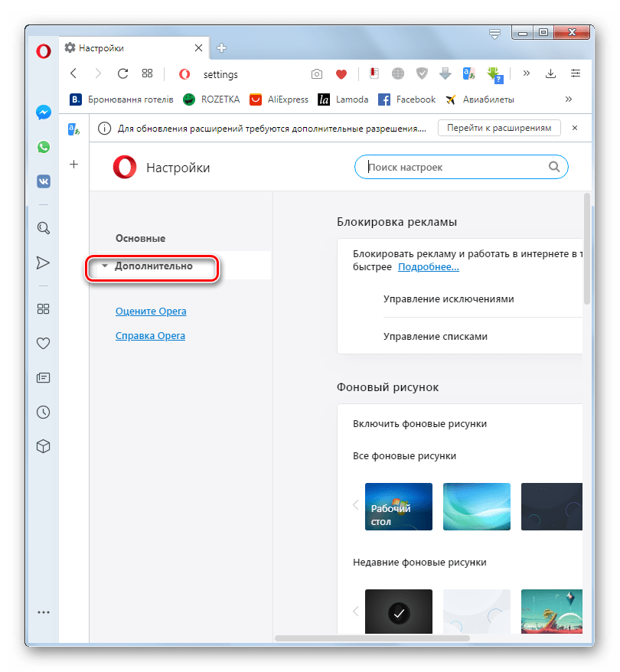This screenshot has height=672, width=620.
Task: Click the camera snapshot icon
Action: (x=317, y=74)
